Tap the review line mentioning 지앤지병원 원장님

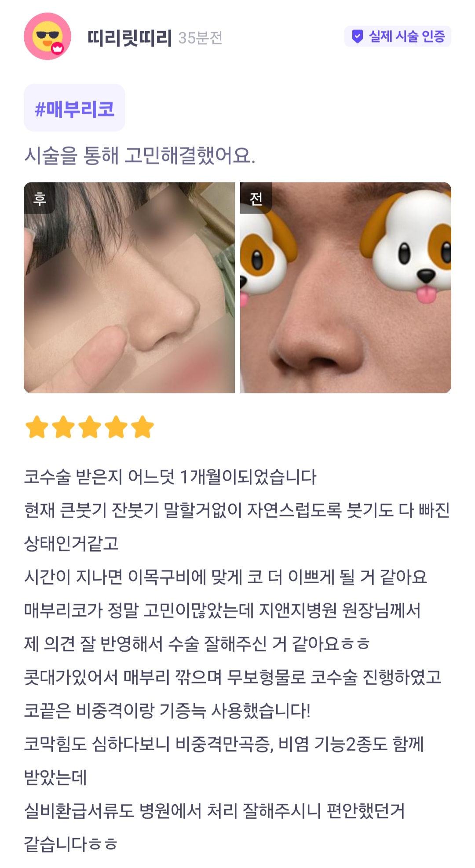click(223, 610)
